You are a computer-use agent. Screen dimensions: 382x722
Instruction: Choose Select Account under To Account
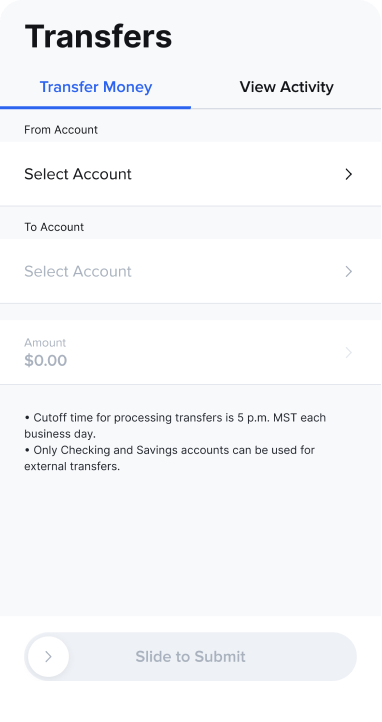[x=191, y=271]
